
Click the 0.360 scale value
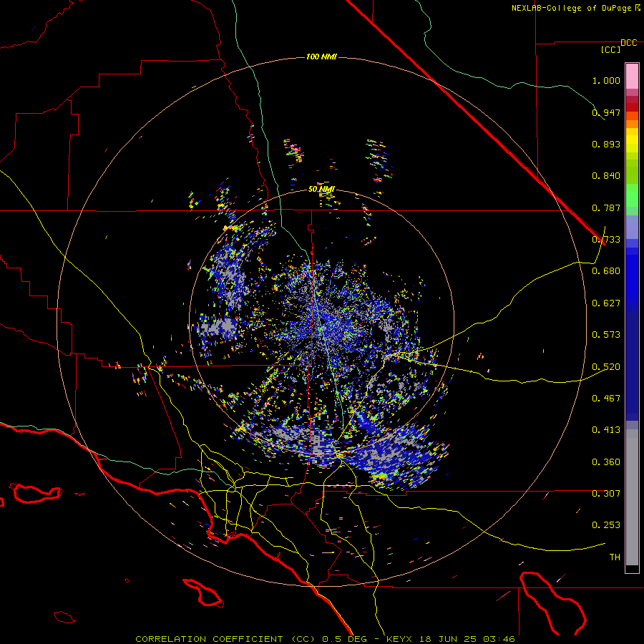pos(606,462)
